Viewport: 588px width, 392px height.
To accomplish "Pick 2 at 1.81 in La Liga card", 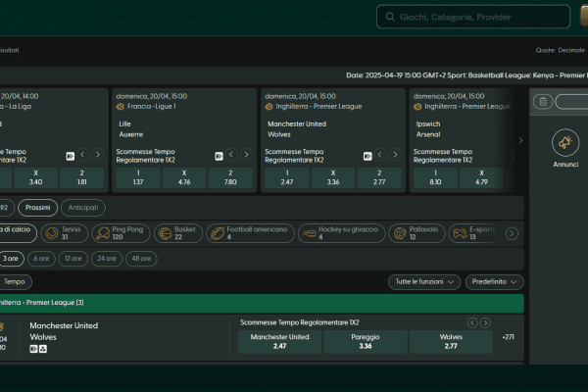I will [x=81, y=177].
